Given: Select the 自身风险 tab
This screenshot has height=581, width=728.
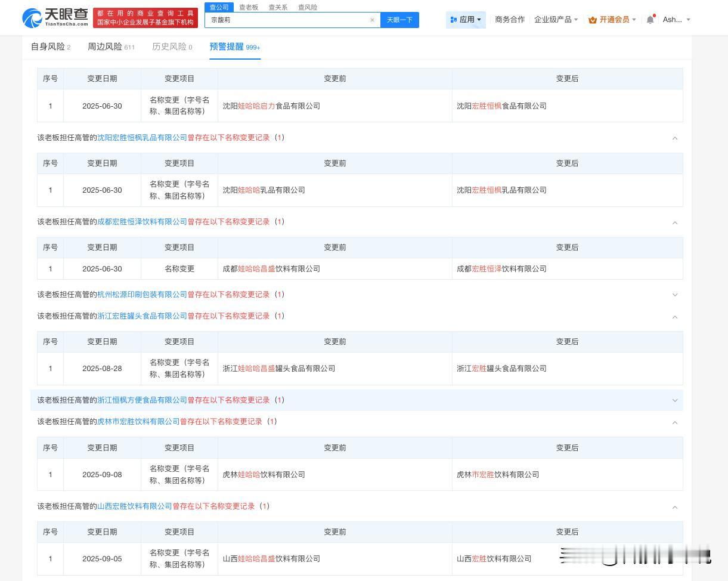Looking at the screenshot, I should coord(51,47).
